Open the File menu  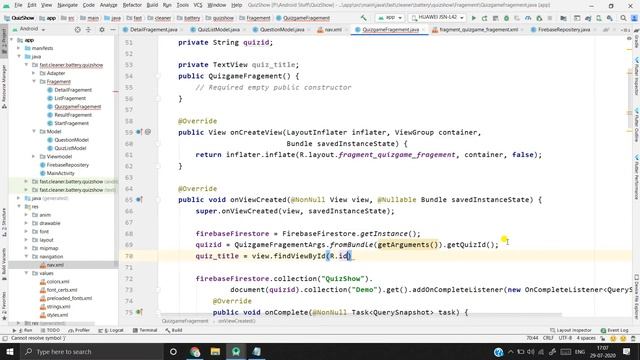18,5
